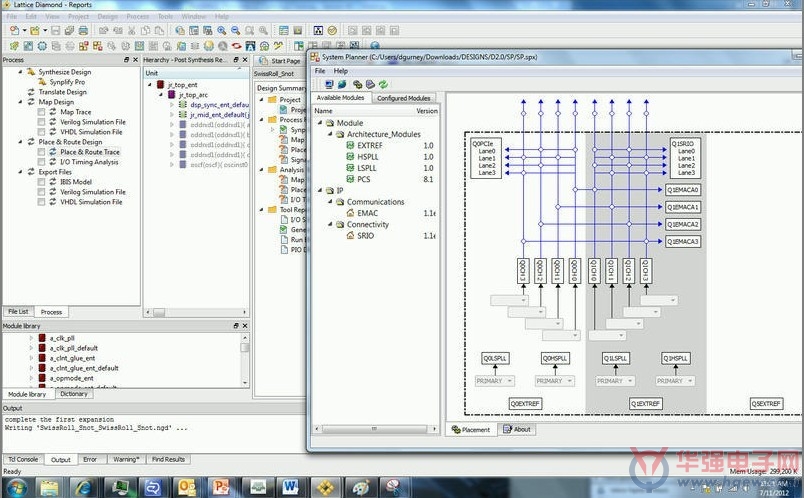Toggle the Place & Route Trace checkbox
The width and height of the screenshot is (804, 498).
pos(42,152)
